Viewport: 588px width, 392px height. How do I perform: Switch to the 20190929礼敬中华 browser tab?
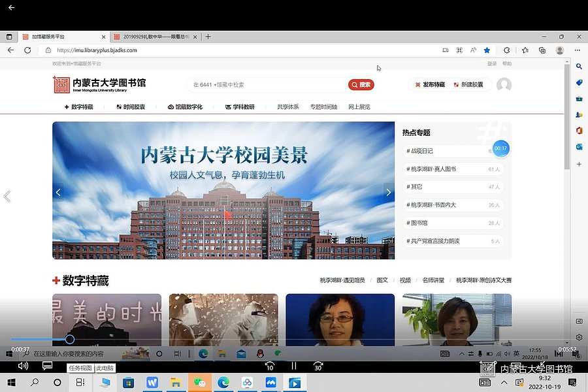(155, 37)
